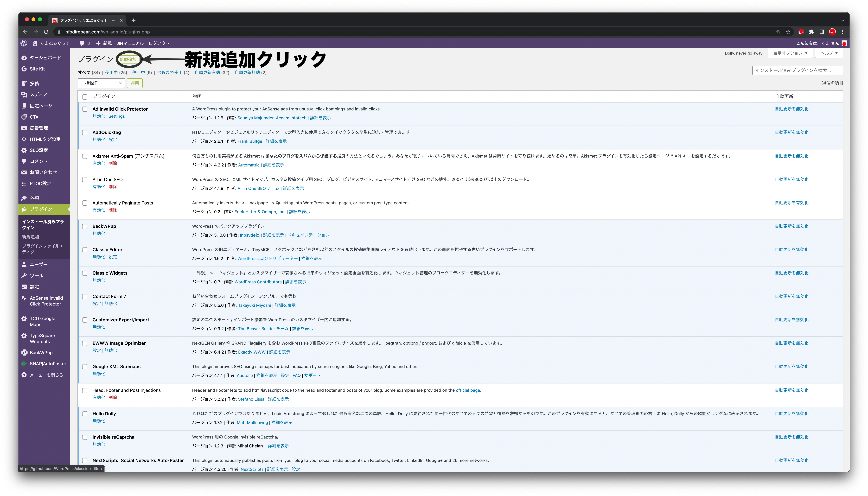The image size is (868, 496).
Task: Click the browser address bar URL
Action: point(107,32)
